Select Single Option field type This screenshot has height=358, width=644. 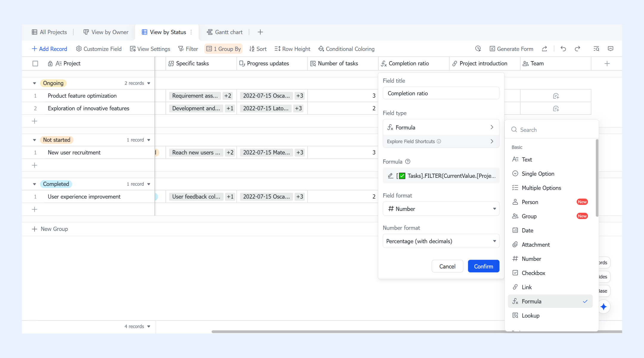(x=550, y=174)
